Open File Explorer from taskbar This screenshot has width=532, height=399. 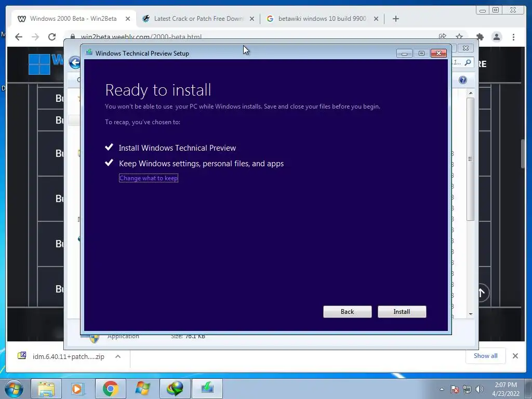(x=46, y=389)
